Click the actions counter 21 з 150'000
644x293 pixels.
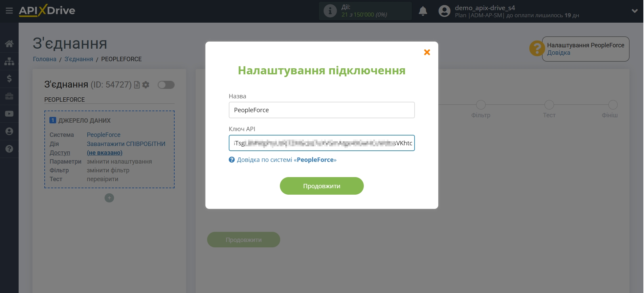click(x=364, y=15)
